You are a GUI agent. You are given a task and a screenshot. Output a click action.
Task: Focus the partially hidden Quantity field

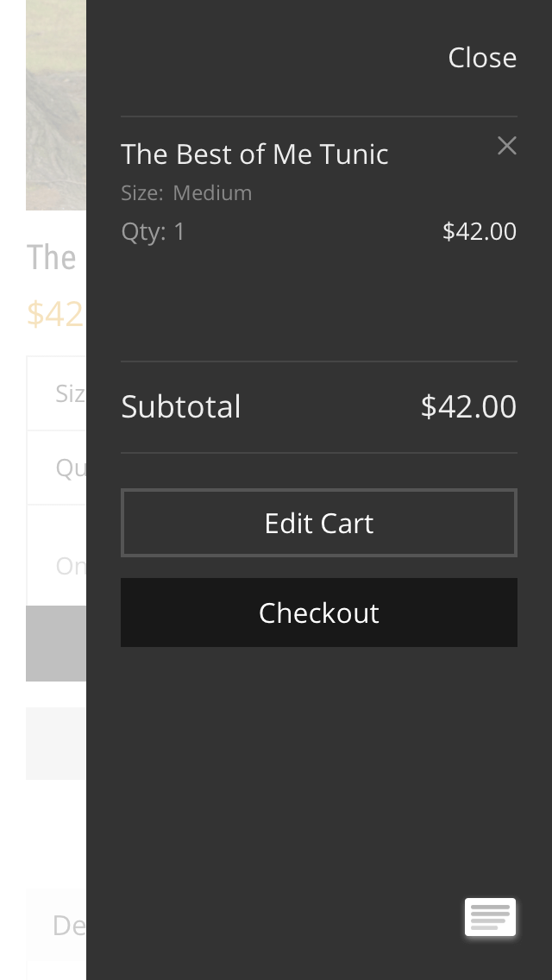click(56, 468)
